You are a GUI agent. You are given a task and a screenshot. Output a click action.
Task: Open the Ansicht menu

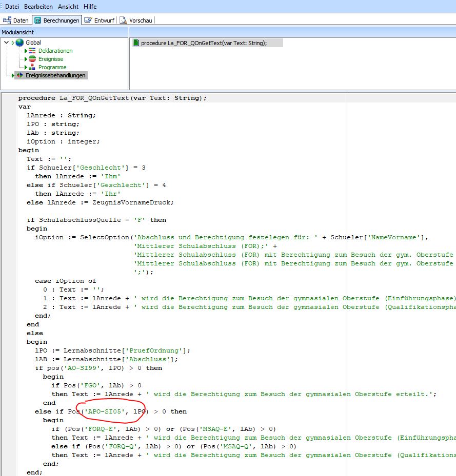pos(68,6)
